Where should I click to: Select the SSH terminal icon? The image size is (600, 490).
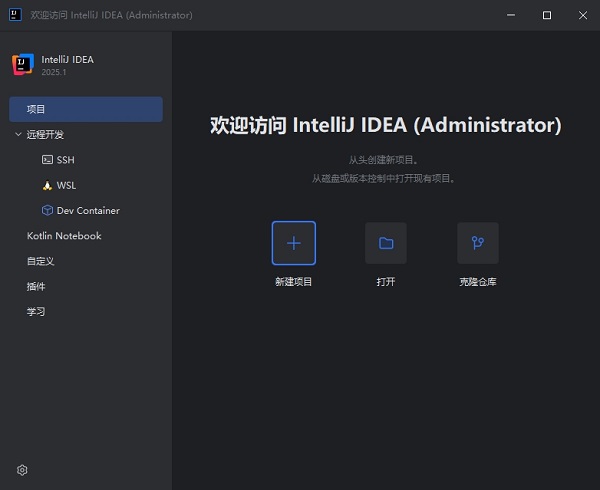(47, 160)
